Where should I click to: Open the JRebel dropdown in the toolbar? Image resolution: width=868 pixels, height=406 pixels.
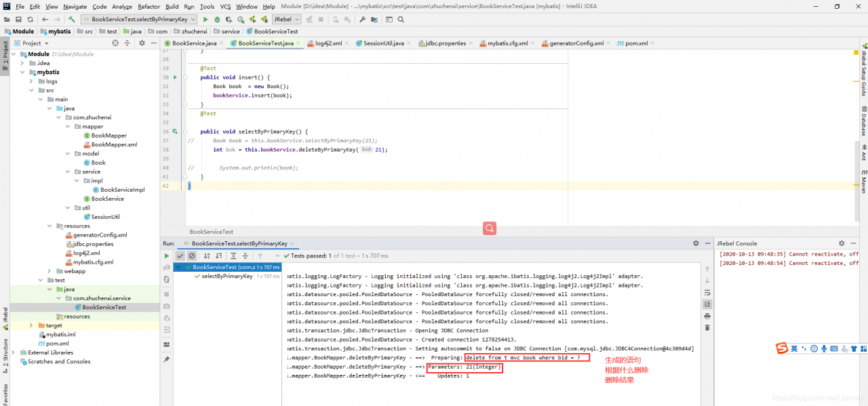[286, 20]
